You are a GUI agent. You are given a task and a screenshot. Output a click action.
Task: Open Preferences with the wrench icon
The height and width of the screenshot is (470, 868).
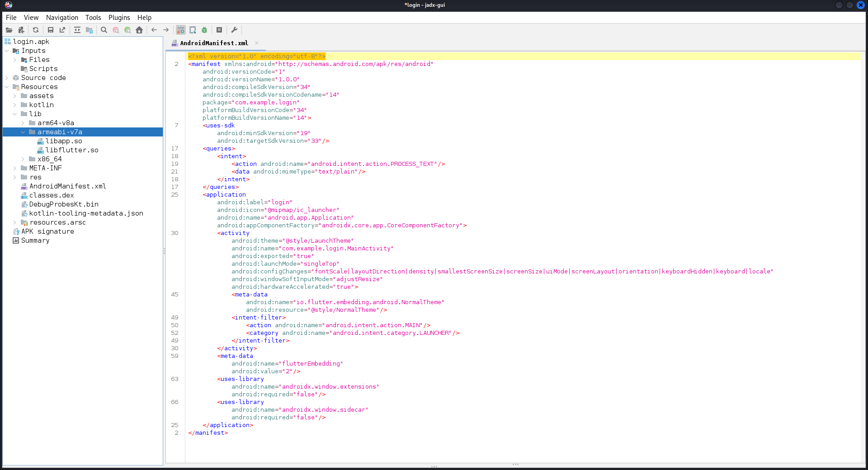234,30
